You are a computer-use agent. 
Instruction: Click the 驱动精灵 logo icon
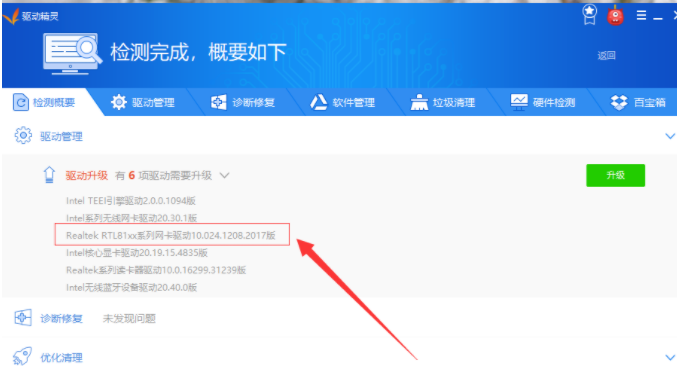coord(11,16)
